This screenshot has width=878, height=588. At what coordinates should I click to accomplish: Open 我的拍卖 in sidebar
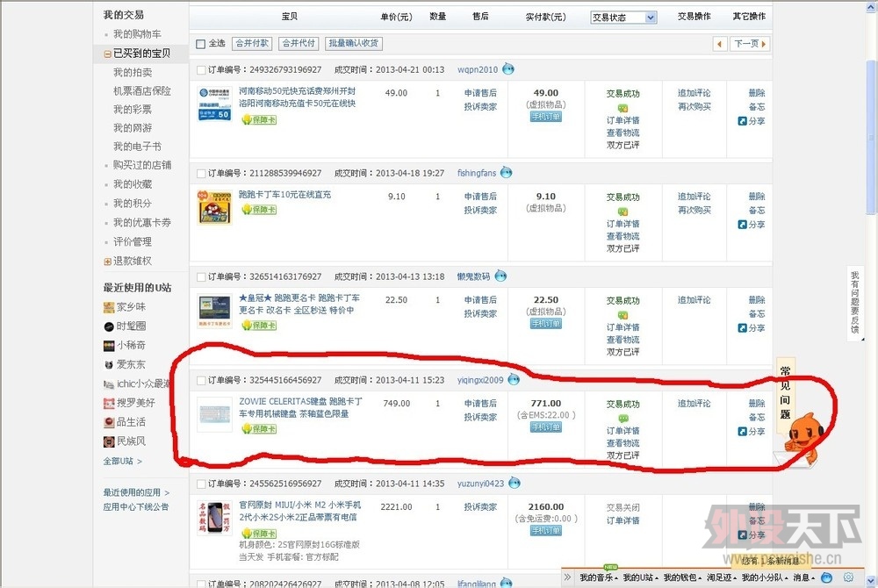click(x=133, y=72)
